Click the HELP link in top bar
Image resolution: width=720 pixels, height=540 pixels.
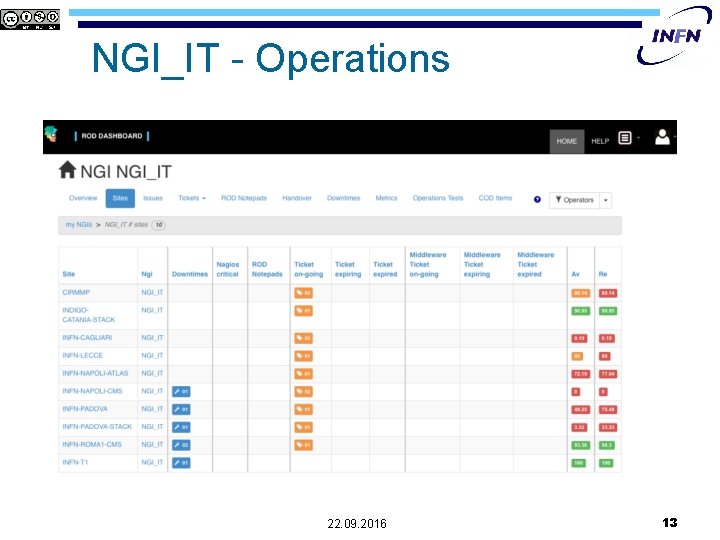coord(600,141)
